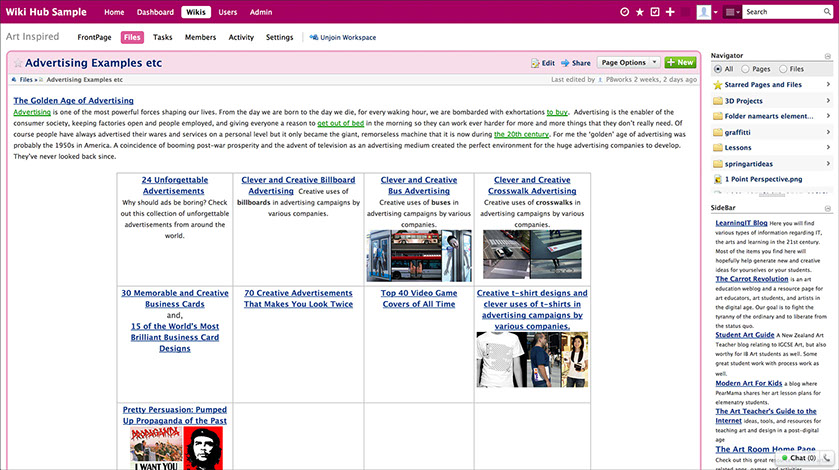Share this page via Share button
839x470 pixels.
[576, 63]
